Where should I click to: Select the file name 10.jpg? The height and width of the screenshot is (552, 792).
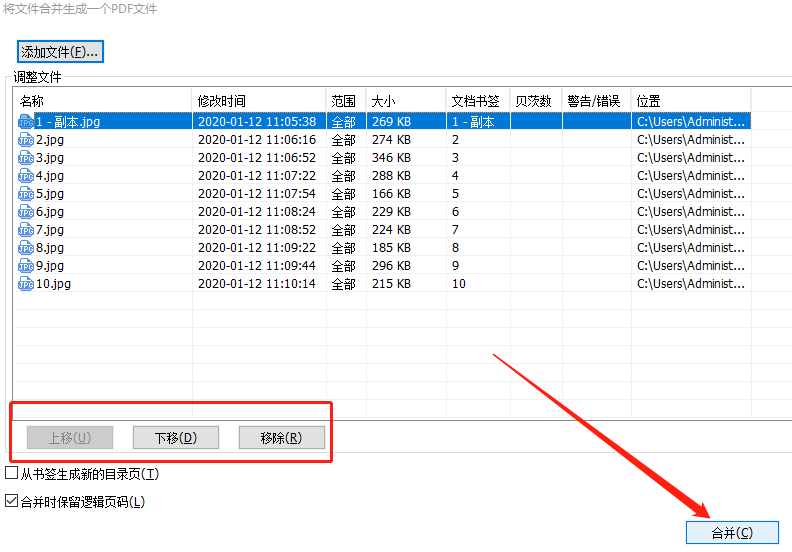(54, 284)
